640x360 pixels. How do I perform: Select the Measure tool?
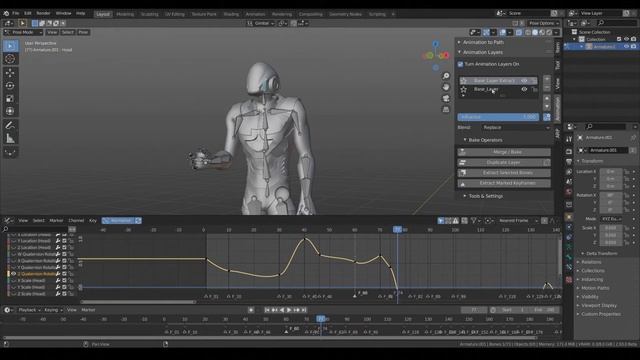10,138
